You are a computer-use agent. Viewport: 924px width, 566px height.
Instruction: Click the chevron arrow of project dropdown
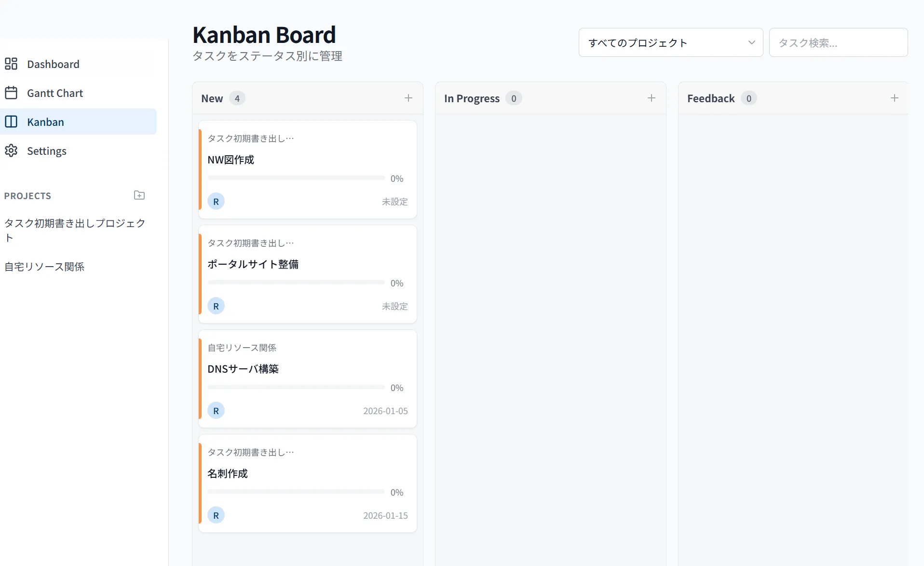click(751, 42)
